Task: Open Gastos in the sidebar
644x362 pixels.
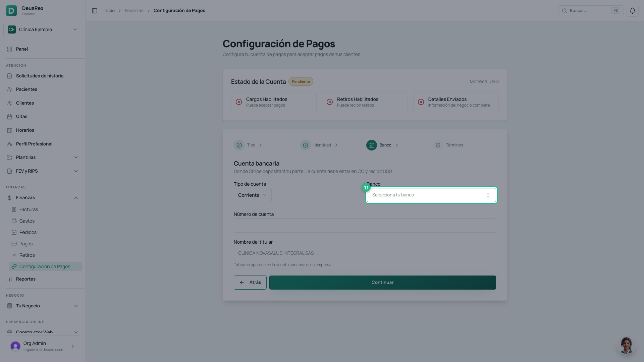Action: [45, 221]
